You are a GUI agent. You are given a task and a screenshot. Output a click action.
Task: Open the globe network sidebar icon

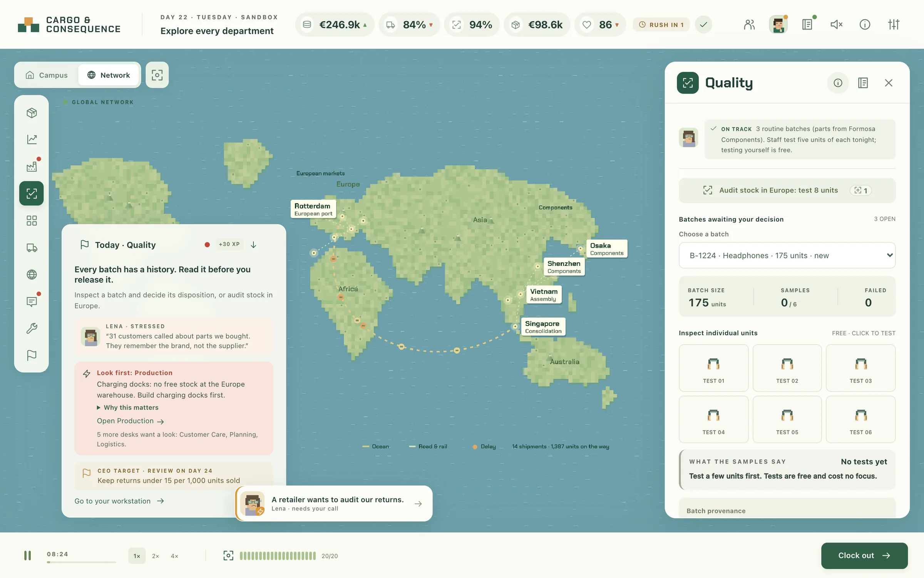click(32, 274)
